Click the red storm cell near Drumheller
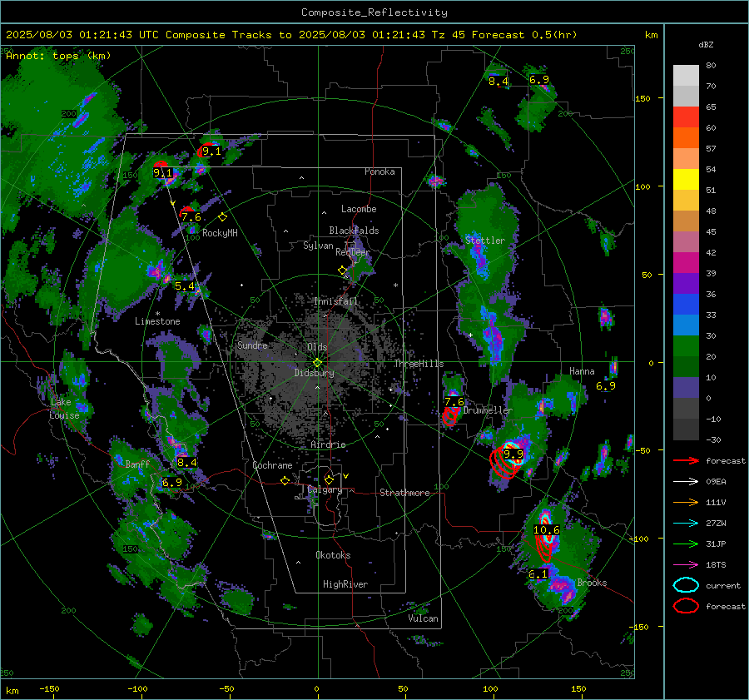The image size is (749, 700). tap(449, 415)
